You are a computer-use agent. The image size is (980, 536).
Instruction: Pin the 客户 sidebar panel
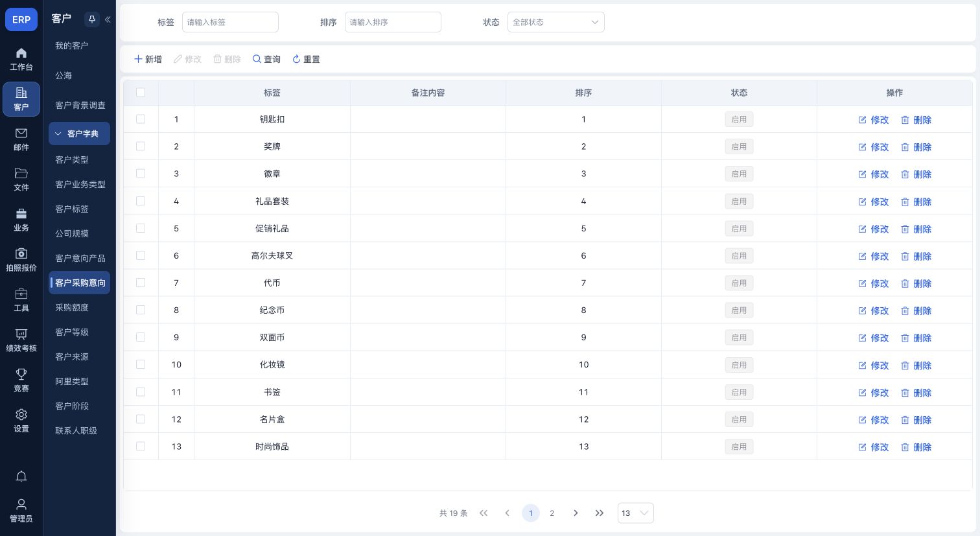point(91,19)
